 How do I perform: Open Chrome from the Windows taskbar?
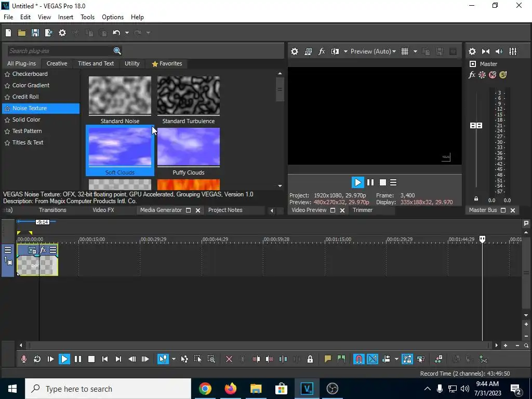coord(205,389)
